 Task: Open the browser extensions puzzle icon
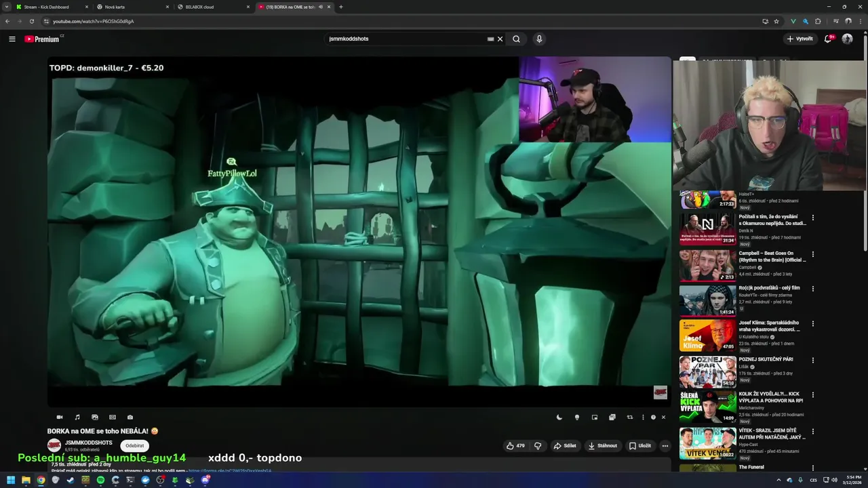(x=818, y=21)
